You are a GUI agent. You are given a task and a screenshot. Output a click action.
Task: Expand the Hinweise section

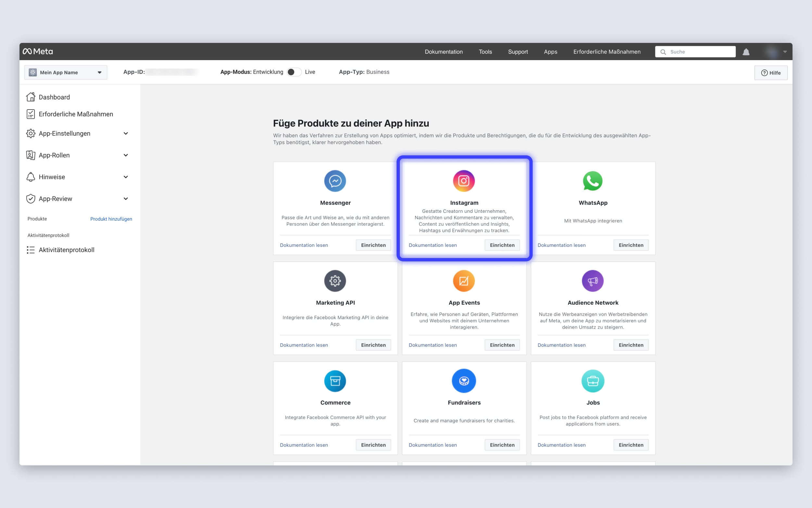point(126,177)
